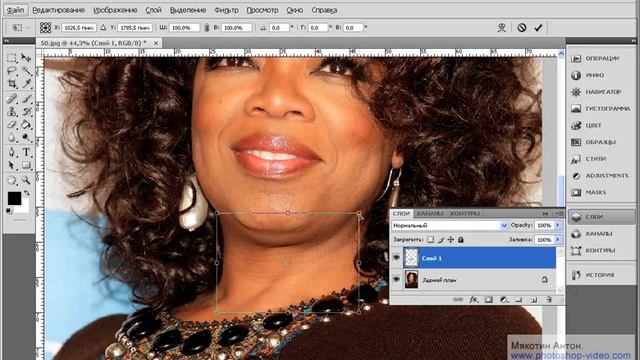Viewport: 640px width, 360px height.
Task: Switch to warp mode icon
Action: click(x=502, y=28)
